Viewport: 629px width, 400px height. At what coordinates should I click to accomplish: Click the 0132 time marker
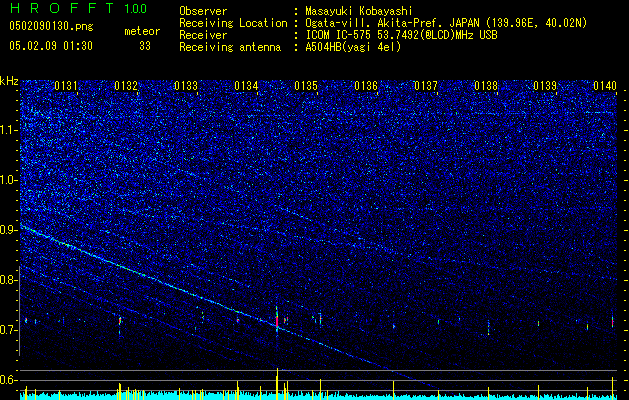point(126,86)
